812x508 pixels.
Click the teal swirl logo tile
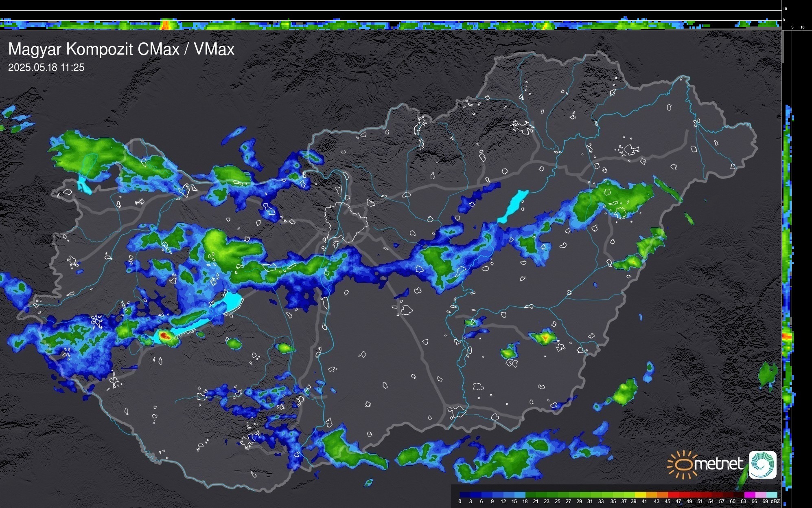762,464
